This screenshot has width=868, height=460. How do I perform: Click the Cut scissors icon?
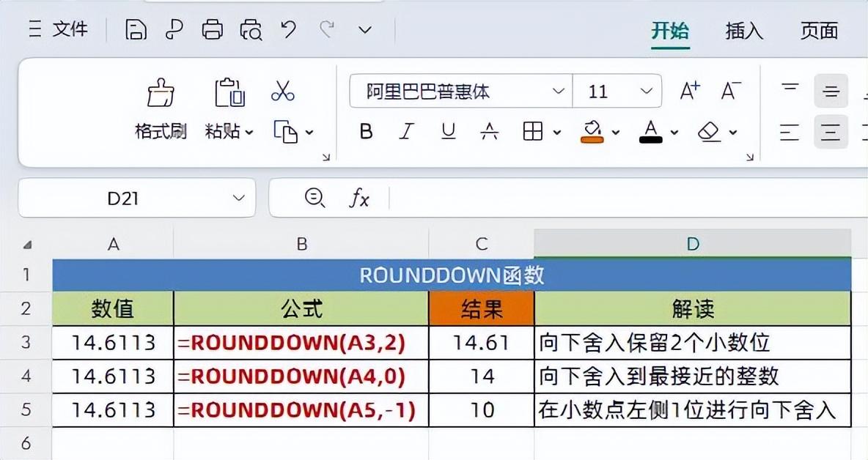283,92
